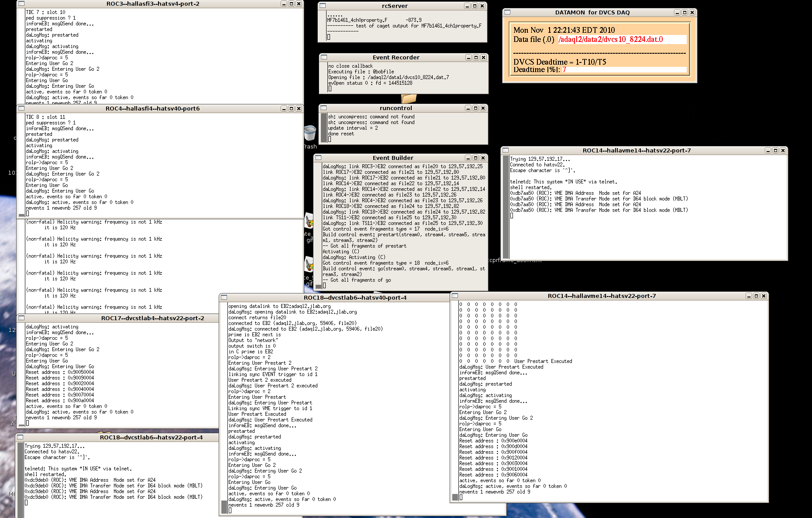Click 'MF7b1461_4ch0property.F -873.9' line in rcServer
Viewport: 812px width, 518px height.
375,20
